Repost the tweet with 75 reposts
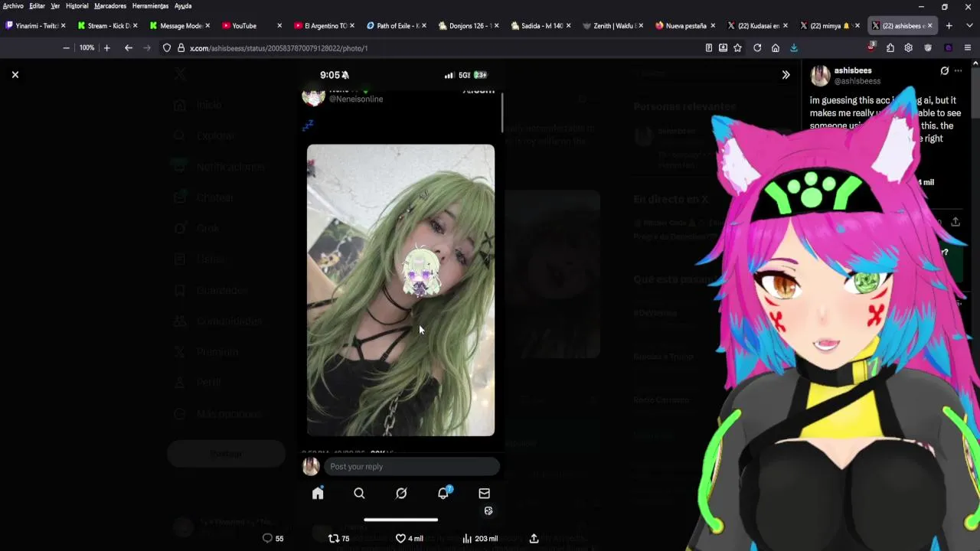This screenshot has width=980, height=551. click(338, 538)
